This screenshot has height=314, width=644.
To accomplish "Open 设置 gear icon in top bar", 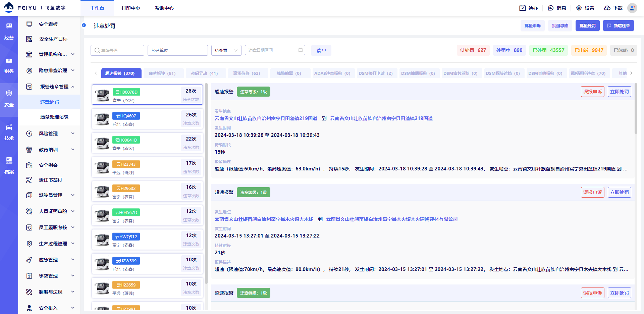I will (x=579, y=8).
